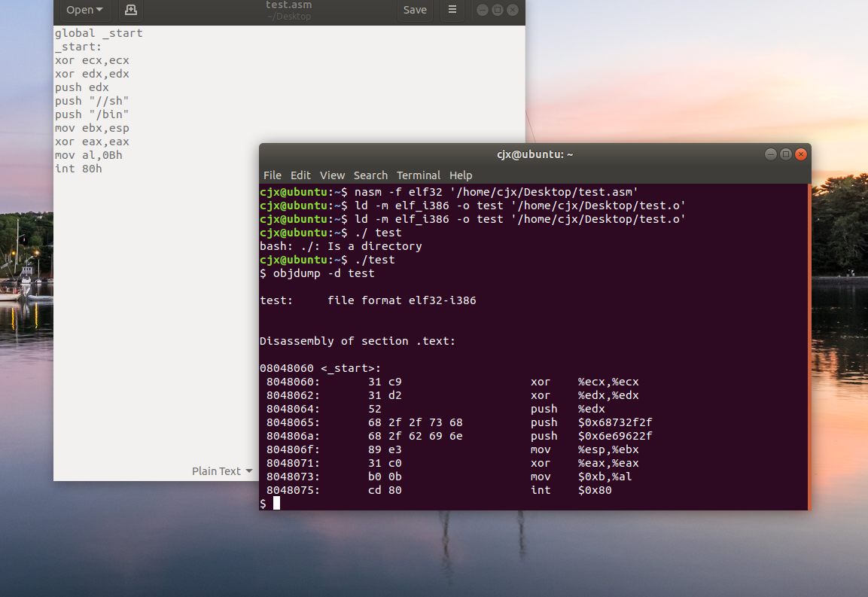Screen dimensions: 868x597
Task: Click the 'mov ebx,esp' line in gedit
Action: click(x=92, y=128)
